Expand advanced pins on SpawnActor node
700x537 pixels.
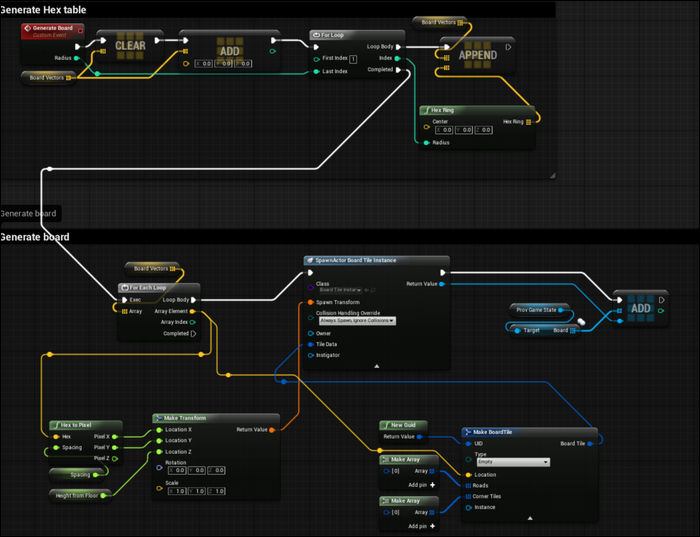coord(376,366)
